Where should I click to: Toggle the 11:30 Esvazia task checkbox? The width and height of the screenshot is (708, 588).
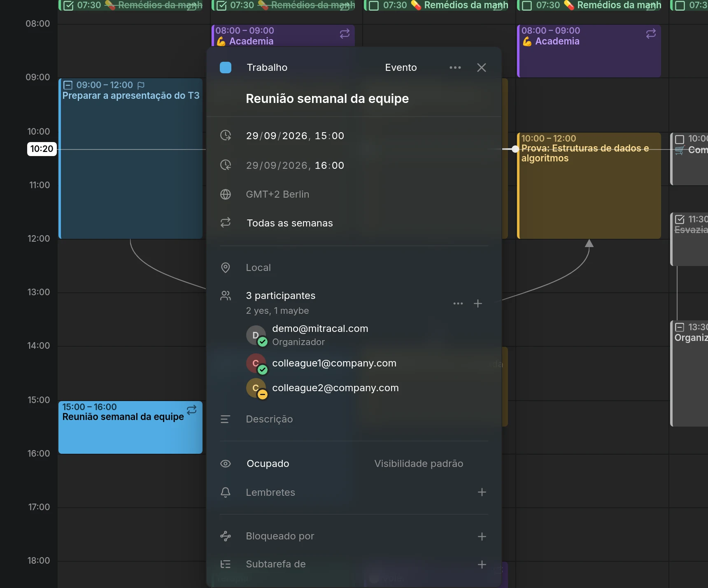(x=680, y=219)
